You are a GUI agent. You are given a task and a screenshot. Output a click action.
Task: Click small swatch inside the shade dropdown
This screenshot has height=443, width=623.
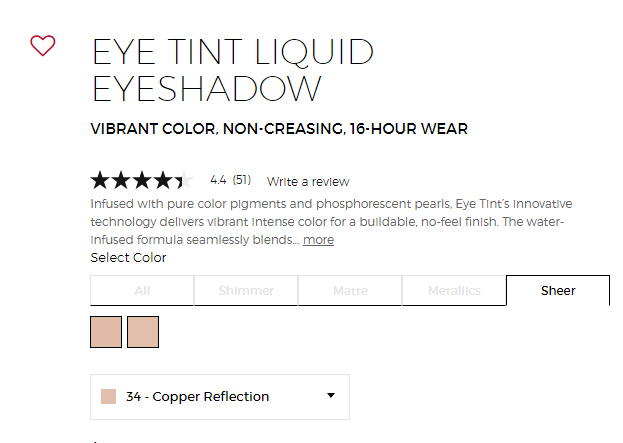[108, 397]
